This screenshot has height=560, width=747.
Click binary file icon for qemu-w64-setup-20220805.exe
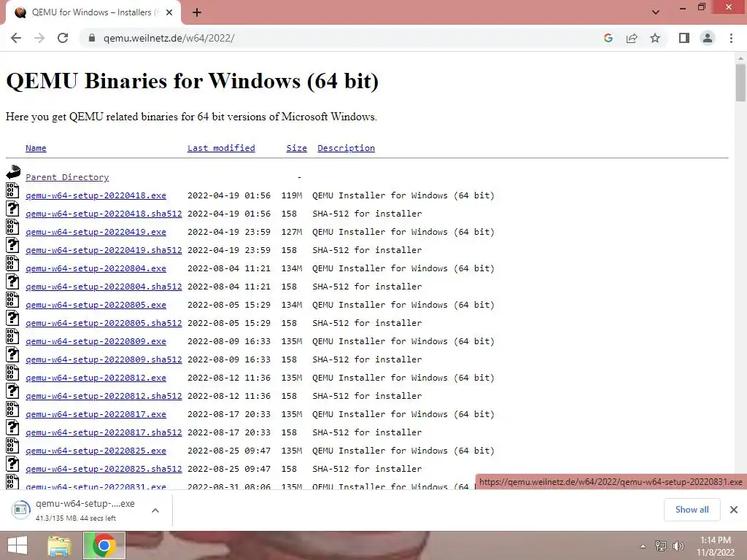(x=12, y=300)
